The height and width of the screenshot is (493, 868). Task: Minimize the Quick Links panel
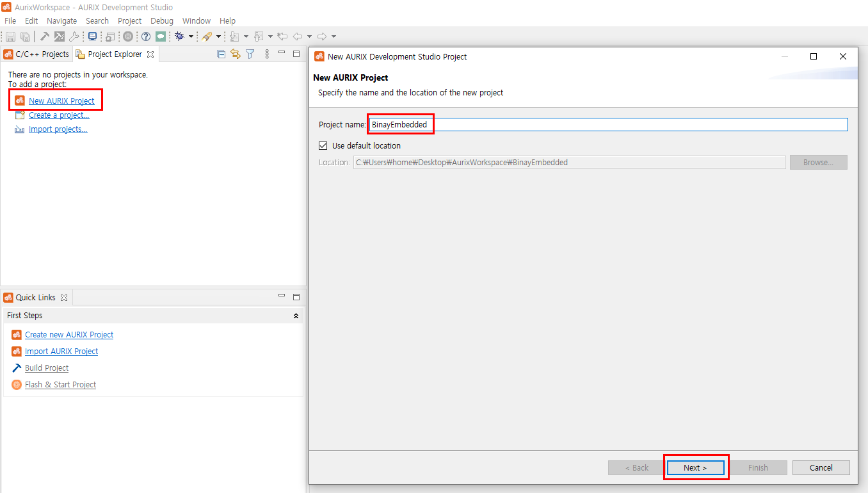282,296
